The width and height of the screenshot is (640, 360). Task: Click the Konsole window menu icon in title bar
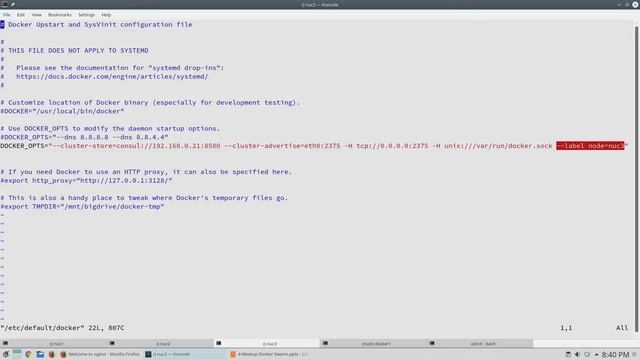click(4, 4)
